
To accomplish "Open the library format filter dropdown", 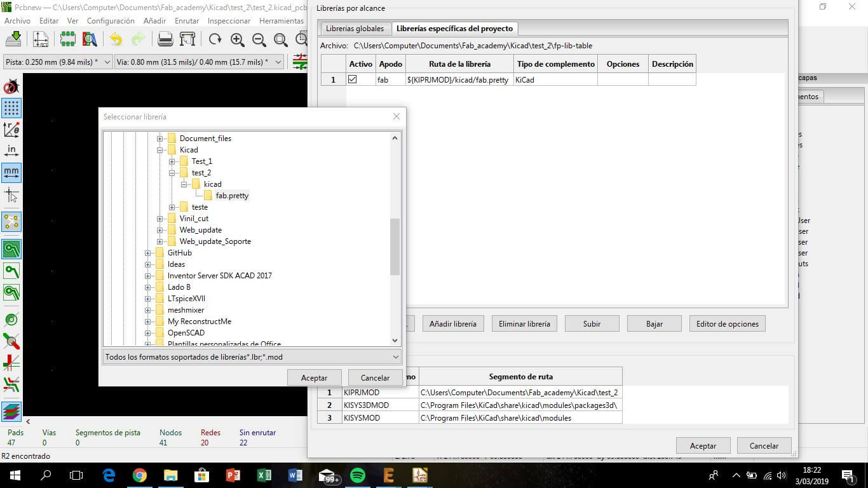I will tap(252, 357).
